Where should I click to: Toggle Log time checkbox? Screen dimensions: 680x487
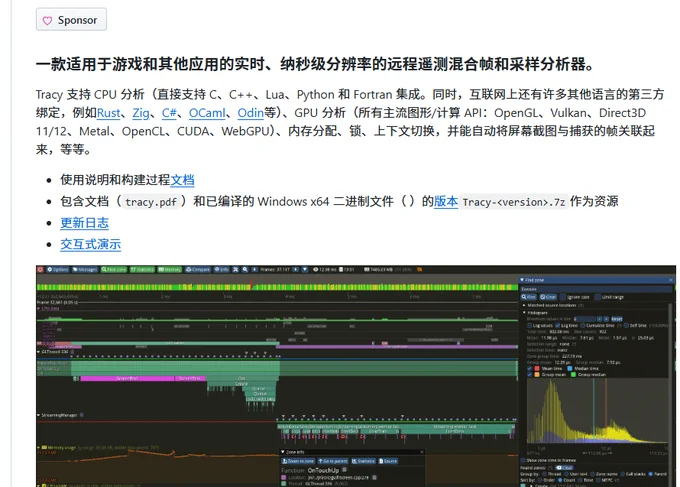click(x=558, y=326)
